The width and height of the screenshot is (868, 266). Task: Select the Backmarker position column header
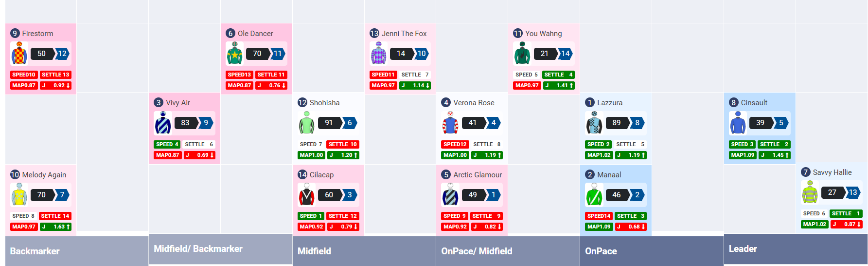35,251
